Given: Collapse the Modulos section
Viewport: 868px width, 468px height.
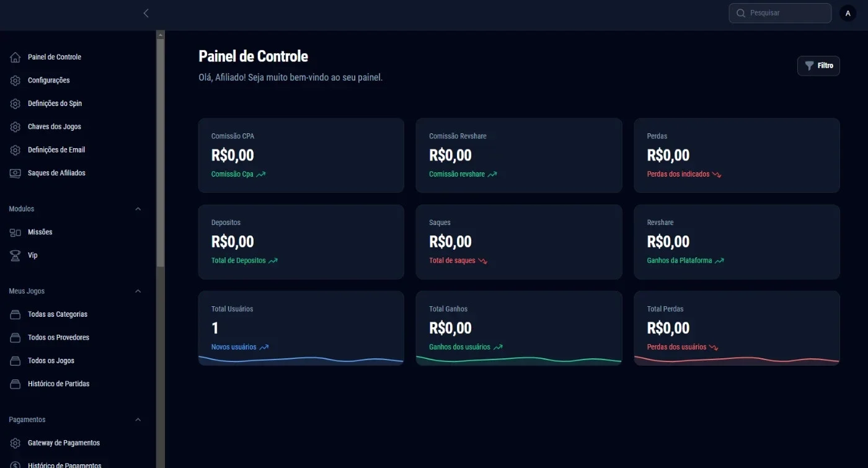Looking at the screenshot, I should pyautogui.click(x=138, y=210).
